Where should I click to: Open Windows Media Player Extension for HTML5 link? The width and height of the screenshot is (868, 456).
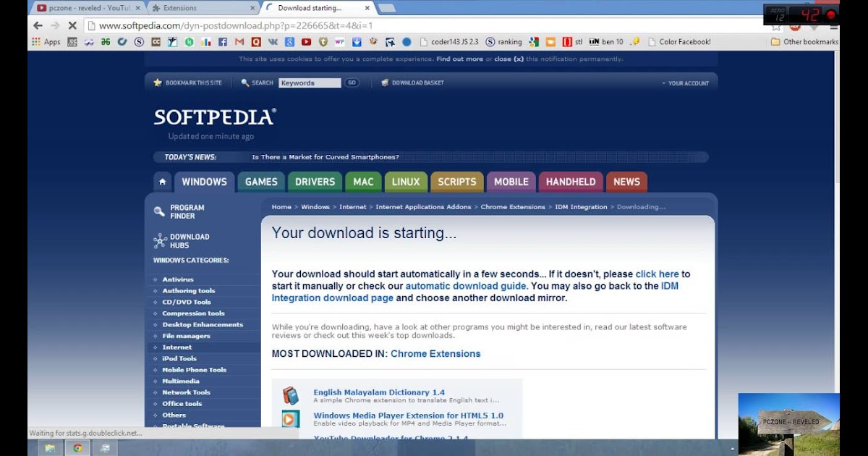(x=408, y=416)
